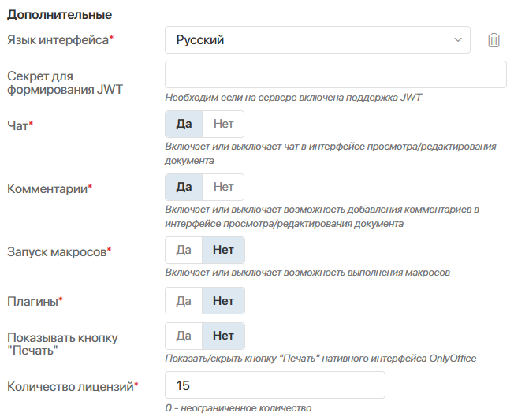This screenshot has height=420, width=514.
Task: Click the hint 0 - неограниченное количество
Action: point(238,408)
